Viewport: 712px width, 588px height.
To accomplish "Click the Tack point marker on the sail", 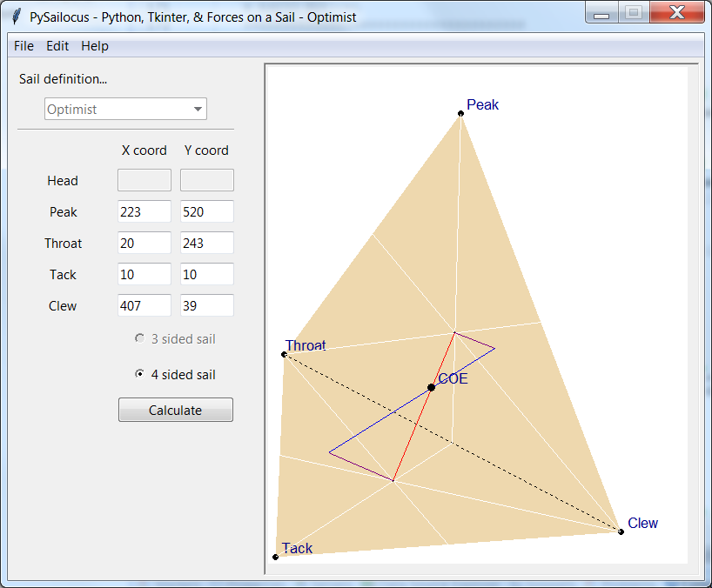I will click(x=275, y=557).
